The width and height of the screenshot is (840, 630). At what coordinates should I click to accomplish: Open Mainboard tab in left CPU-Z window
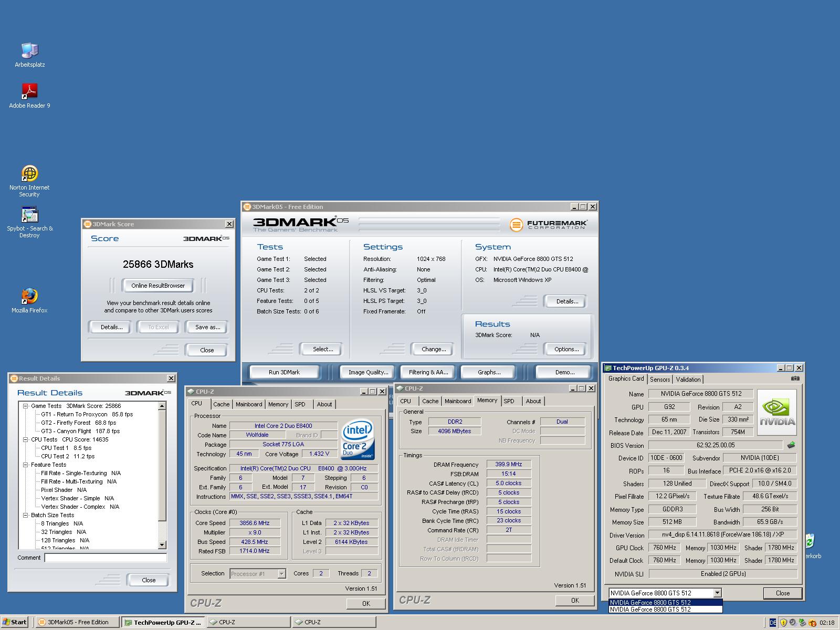[x=249, y=404]
